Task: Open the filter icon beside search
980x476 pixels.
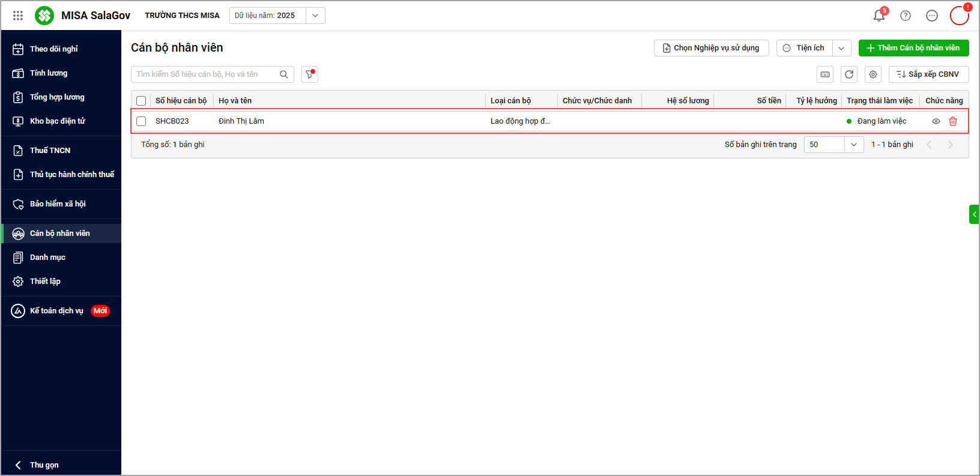Action: pos(310,74)
